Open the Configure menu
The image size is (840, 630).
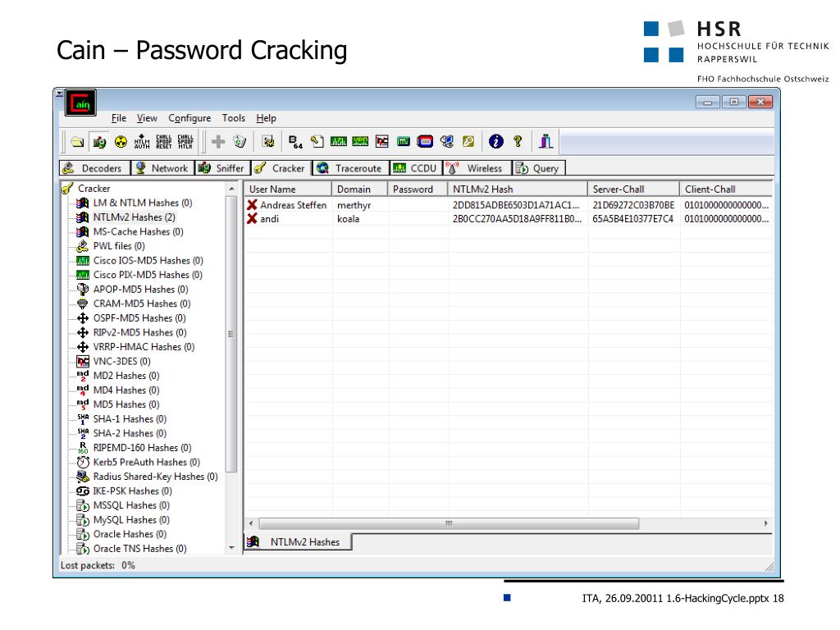[189, 118]
